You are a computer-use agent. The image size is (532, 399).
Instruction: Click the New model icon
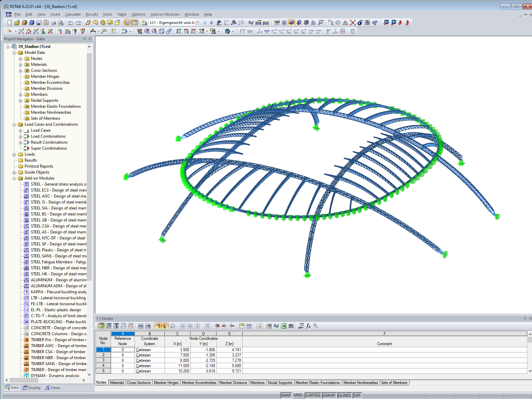click(x=10, y=23)
